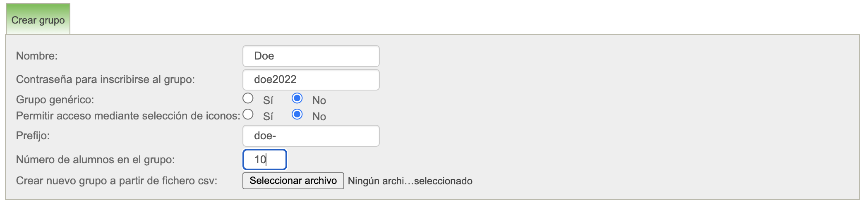
Task: Switch to the Crear grupo tab
Action: (x=38, y=20)
